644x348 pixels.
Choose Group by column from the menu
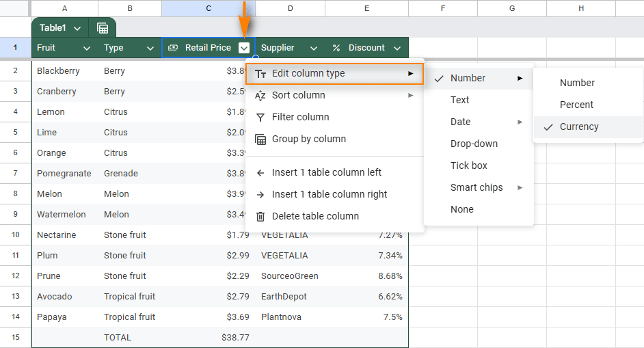334,139
